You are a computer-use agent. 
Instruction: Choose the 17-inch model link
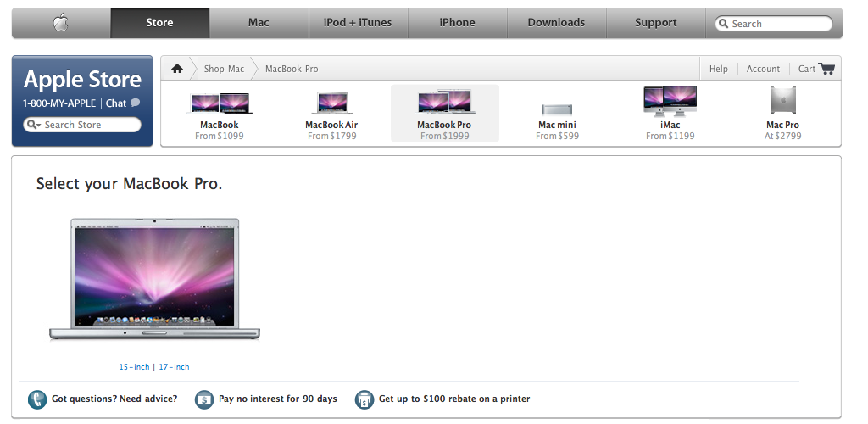click(x=174, y=367)
